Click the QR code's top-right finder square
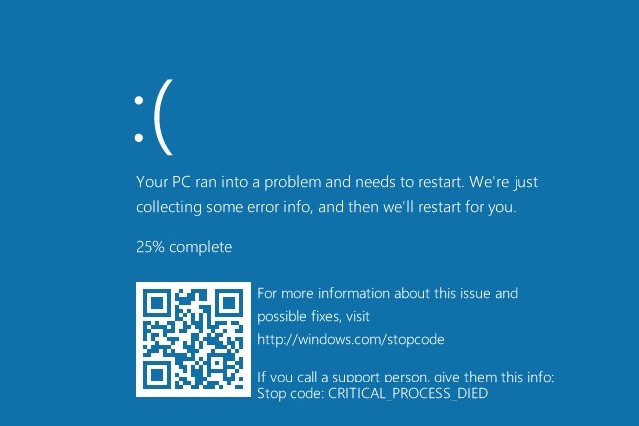 click(x=230, y=302)
